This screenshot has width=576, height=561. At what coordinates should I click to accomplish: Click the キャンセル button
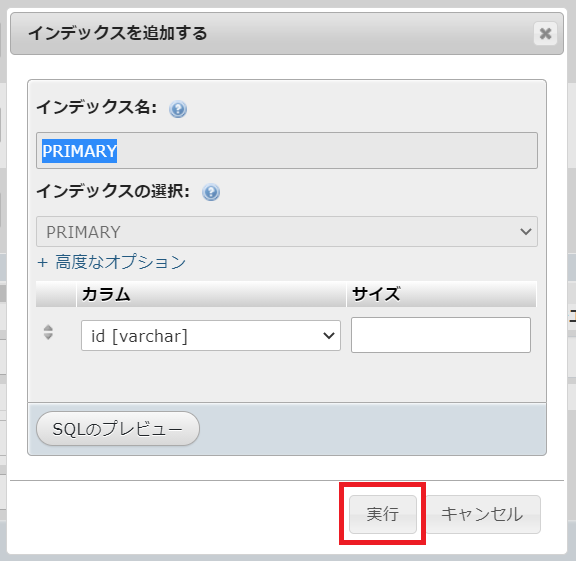click(482, 514)
